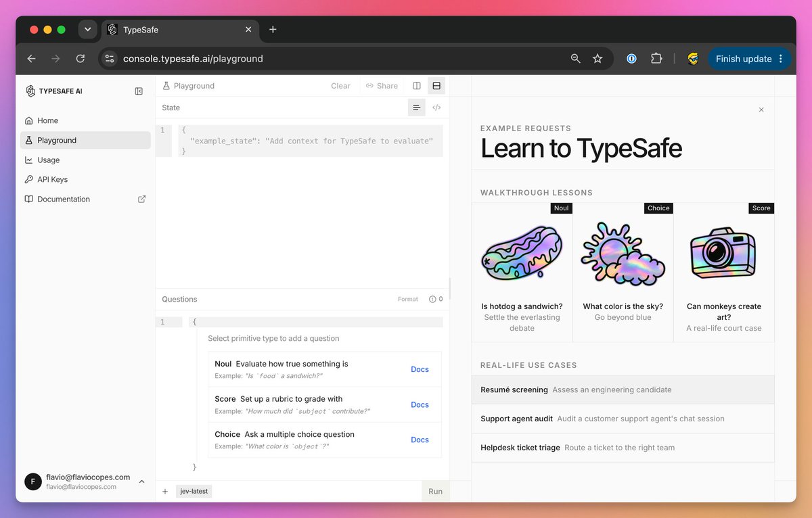The image size is (812, 518).
Task: Open the browser Extensions puzzle icon
Action: tap(656, 59)
